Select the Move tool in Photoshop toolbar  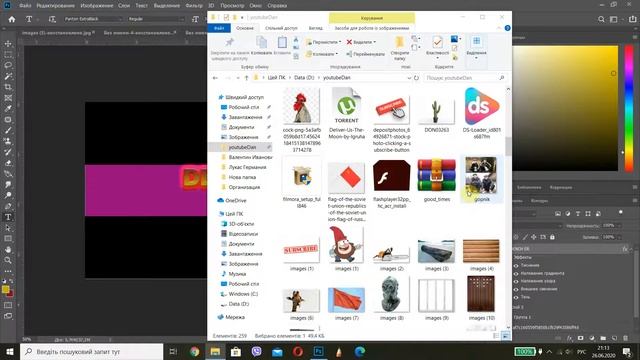[x=8, y=43]
